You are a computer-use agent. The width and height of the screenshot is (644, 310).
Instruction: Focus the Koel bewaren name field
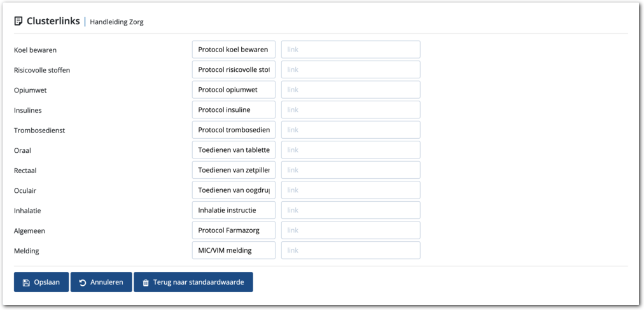[234, 50]
